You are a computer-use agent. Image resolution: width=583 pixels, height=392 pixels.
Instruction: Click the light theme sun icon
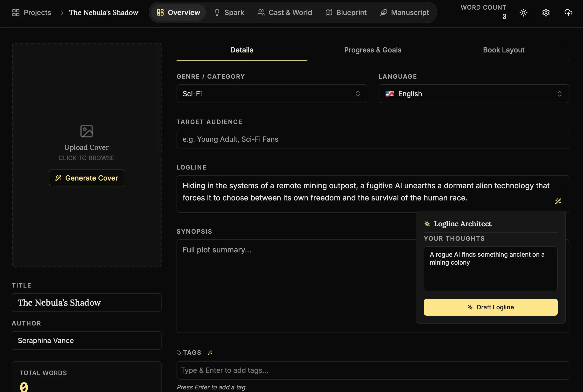523,12
